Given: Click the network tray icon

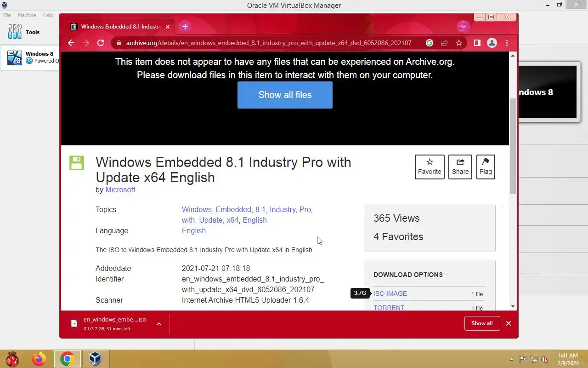Looking at the screenshot, I should tap(534, 359).
